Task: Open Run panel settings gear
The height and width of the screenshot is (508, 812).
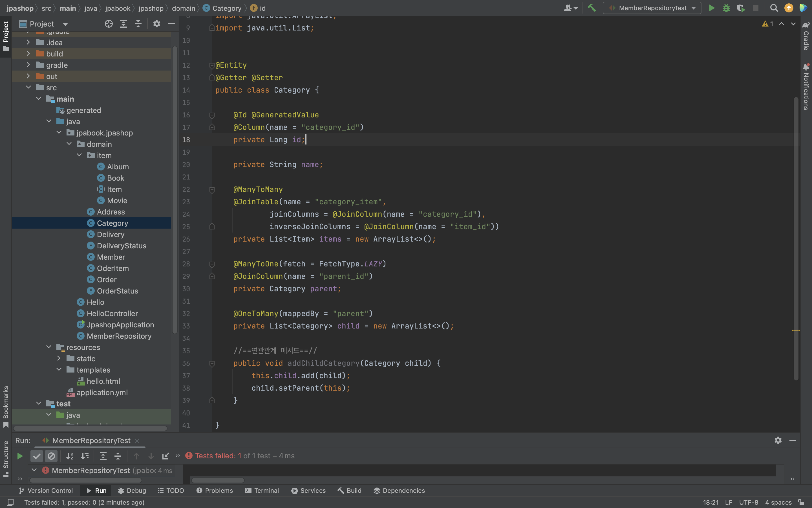Action: pos(778,440)
